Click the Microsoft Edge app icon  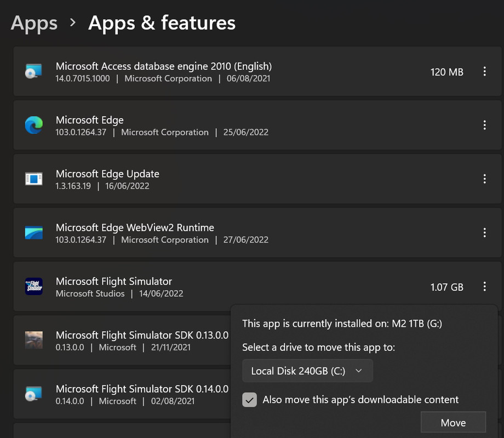click(x=34, y=125)
